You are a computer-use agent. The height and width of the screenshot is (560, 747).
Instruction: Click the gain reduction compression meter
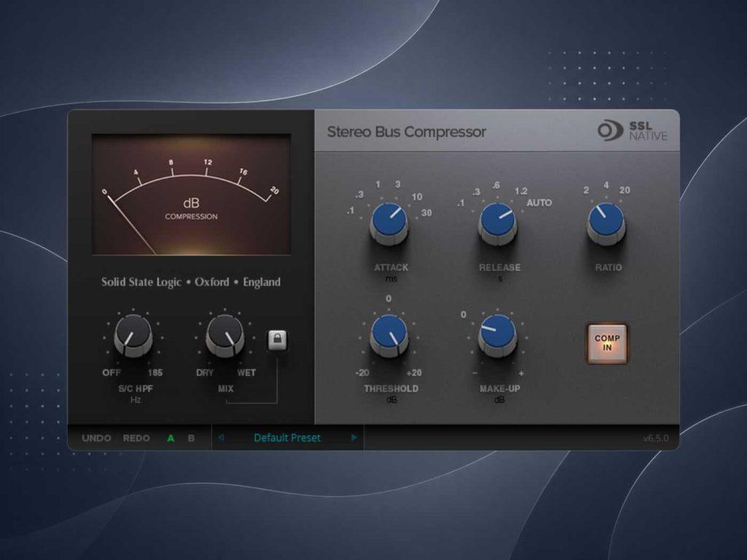pyautogui.click(x=192, y=194)
